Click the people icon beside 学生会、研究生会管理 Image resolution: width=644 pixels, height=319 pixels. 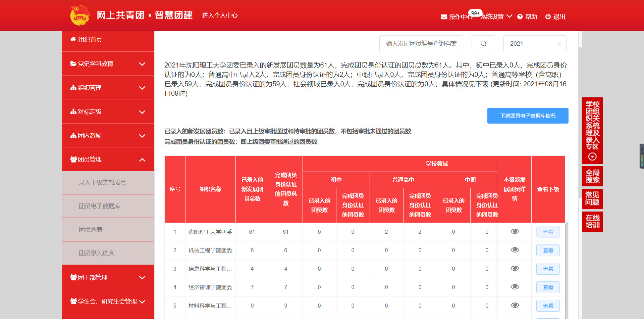click(73, 301)
